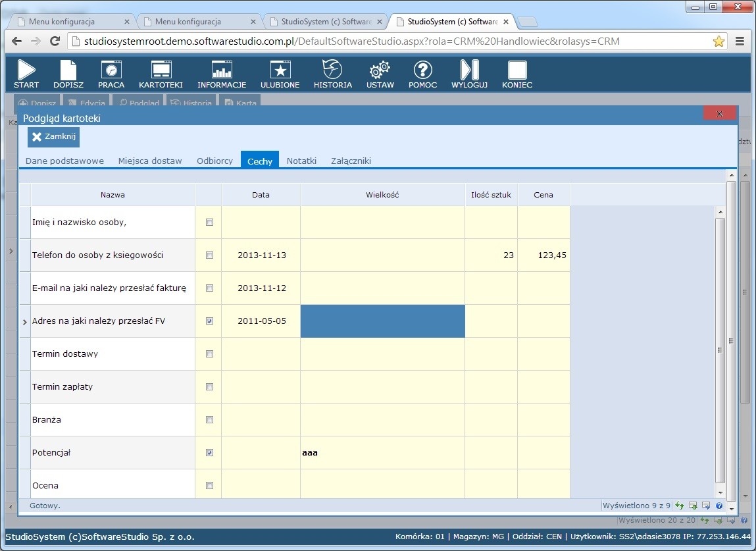Toggle checkbox for Ocena

click(209, 485)
